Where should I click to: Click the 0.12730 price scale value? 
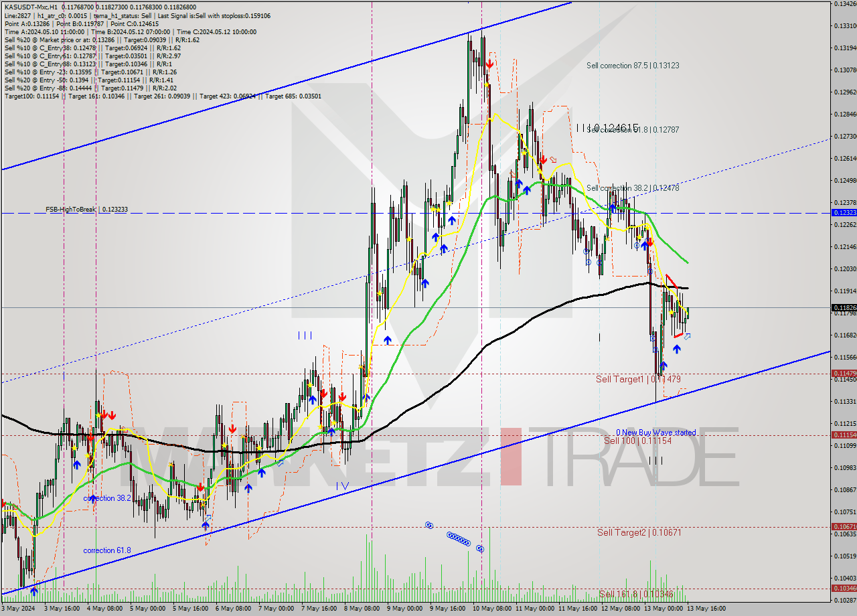[x=845, y=136]
